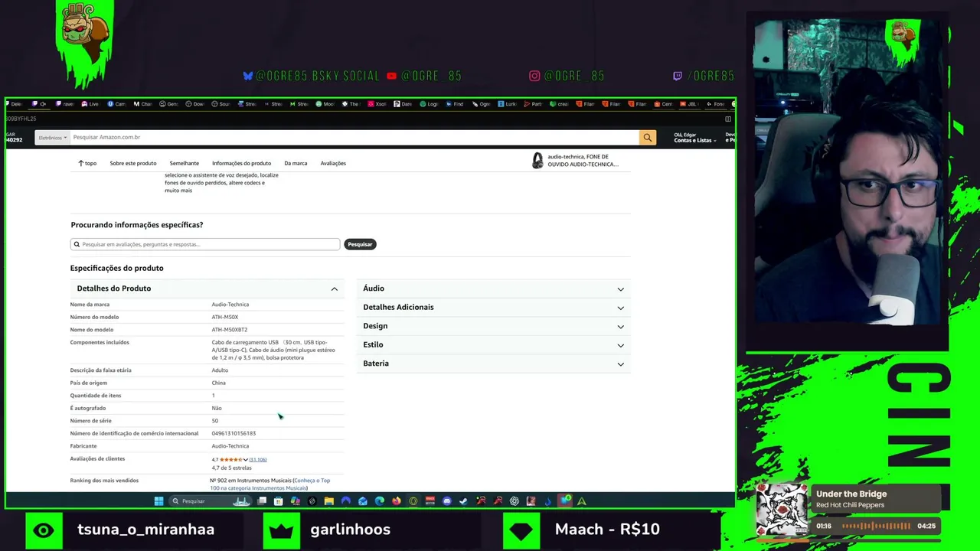
Task: Open the 31.106 customer reviews link
Action: [x=258, y=459]
